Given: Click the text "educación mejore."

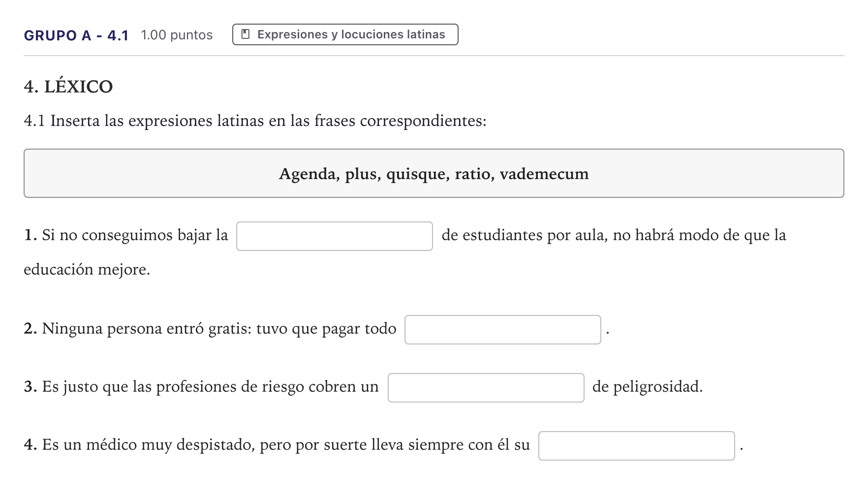Looking at the screenshot, I should 87,270.
